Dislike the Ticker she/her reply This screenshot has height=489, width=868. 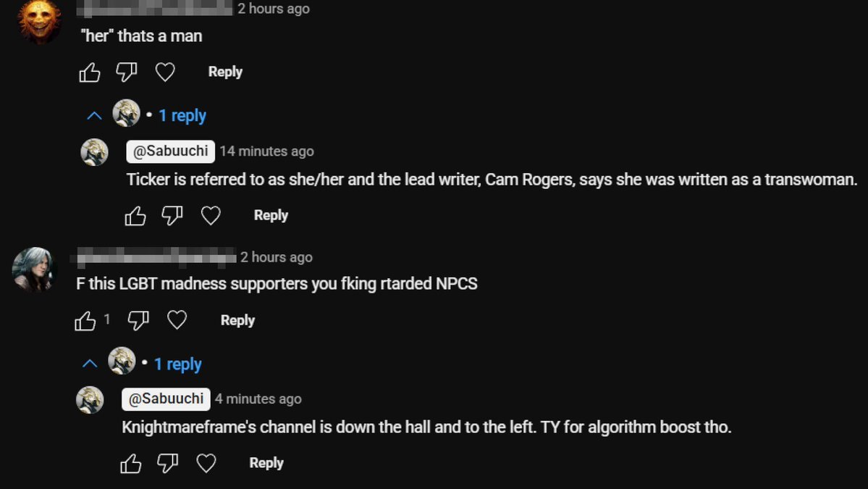point(172,216)
